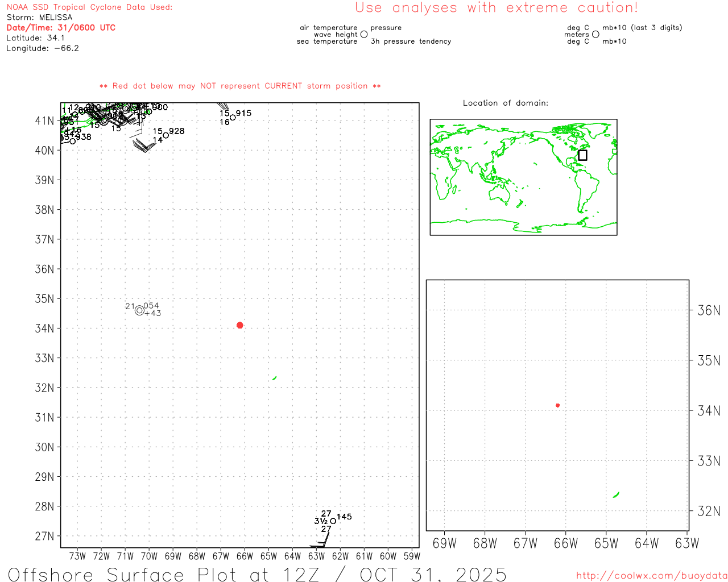Click the 'Location of domain:' label
This screenshot has height=582, width=728.
(505, 103)
